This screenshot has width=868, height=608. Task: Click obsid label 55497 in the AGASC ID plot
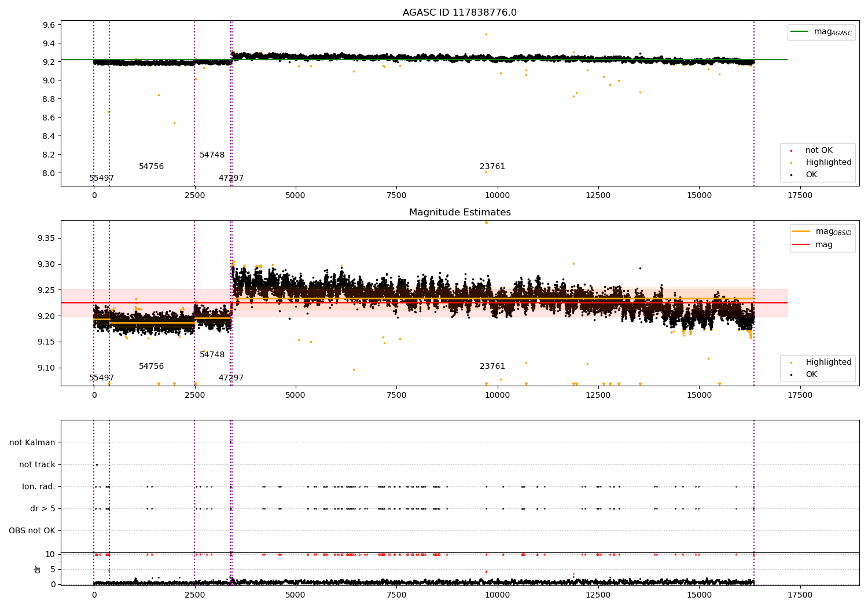(x=102, y=178)
